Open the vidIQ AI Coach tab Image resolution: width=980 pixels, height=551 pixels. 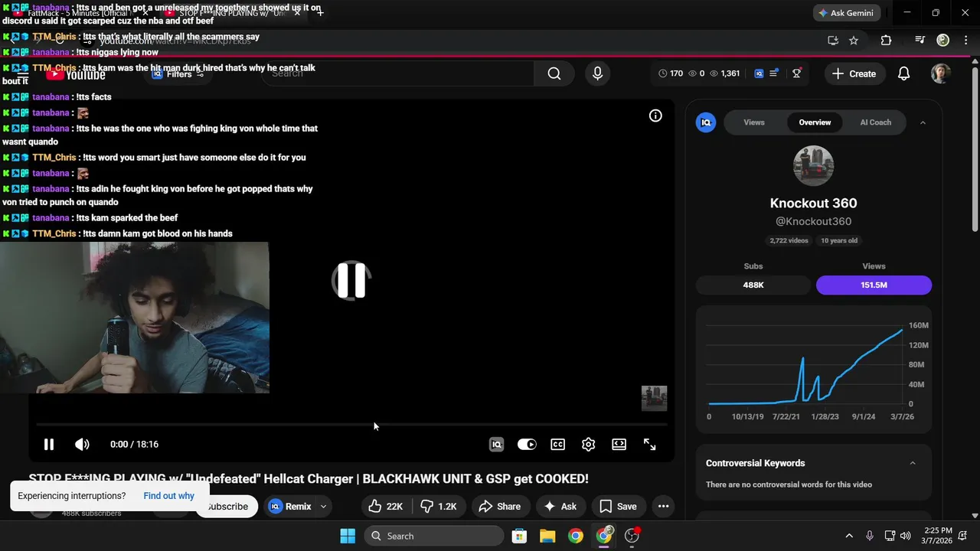(875, 122)
